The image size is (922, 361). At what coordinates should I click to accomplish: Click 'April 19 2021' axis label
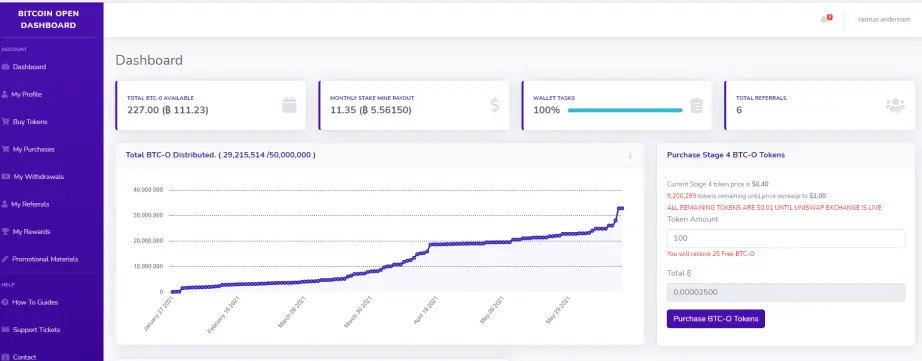426,311
